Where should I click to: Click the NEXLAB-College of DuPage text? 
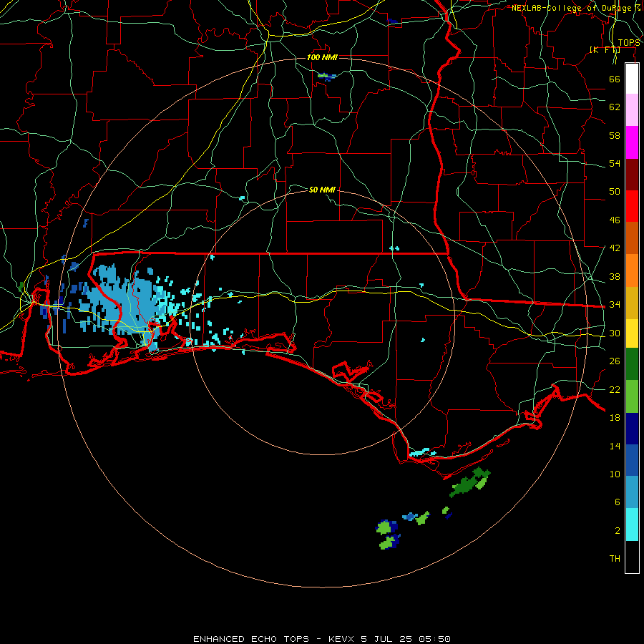tap(571, 8)
